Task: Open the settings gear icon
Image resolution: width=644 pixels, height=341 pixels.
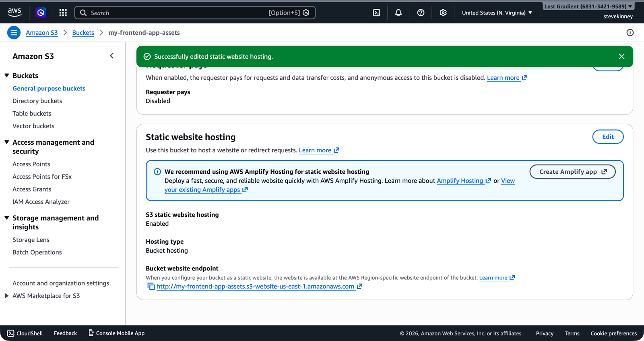Action: click(443, 12)
